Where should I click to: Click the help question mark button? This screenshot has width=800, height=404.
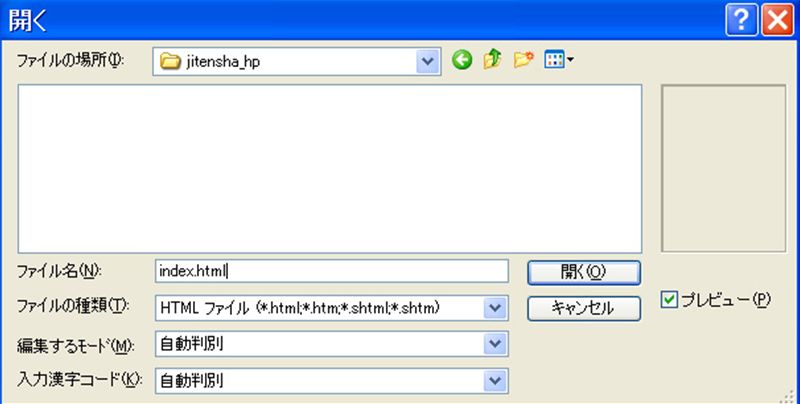tap(741, 21)
